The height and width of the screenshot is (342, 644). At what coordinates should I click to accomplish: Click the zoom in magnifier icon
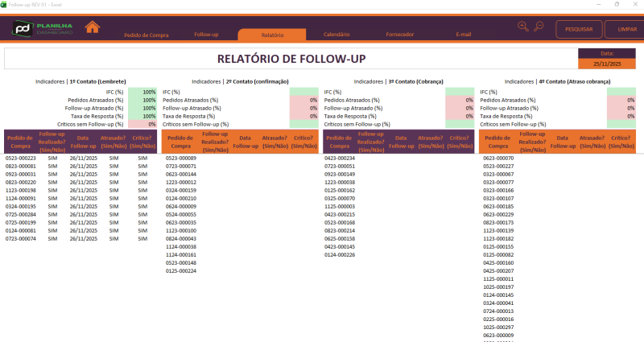tap(523, 27)
